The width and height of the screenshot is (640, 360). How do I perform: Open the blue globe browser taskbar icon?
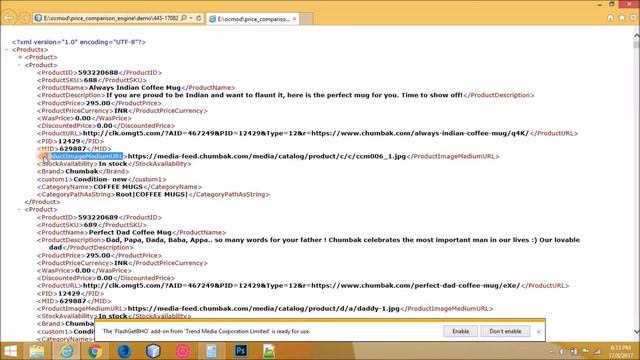pos(124,351)
